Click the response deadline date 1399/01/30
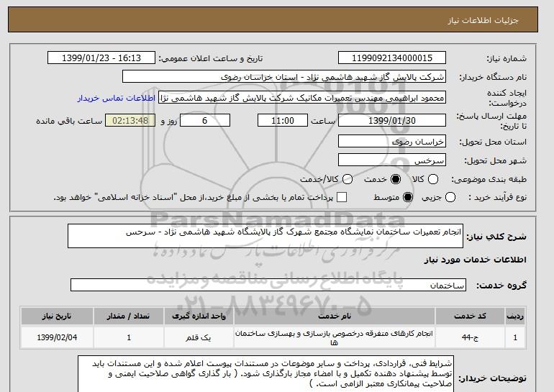Viewport: 554px width, 392px height. click(392, 120)
